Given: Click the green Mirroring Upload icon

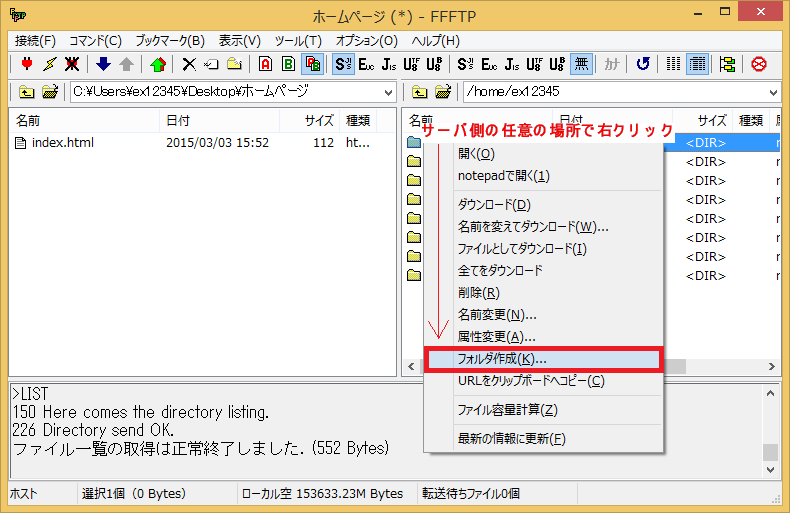Looking at the screenshot, I should coord(158,64).
